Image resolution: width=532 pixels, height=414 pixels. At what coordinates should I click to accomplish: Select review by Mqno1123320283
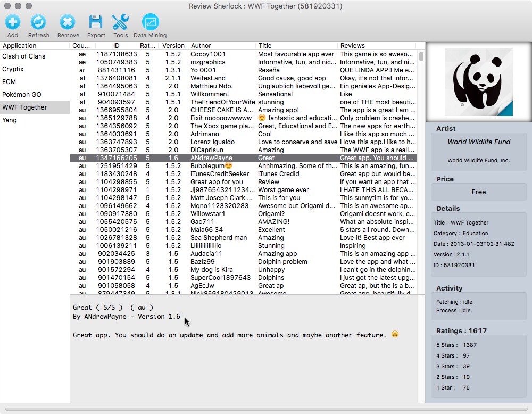pos(244,205)
